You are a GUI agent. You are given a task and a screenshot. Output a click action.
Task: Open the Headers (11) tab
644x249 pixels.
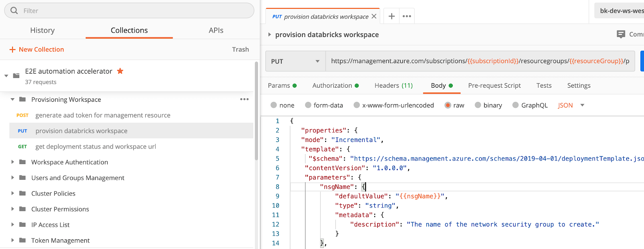[393, 86]
